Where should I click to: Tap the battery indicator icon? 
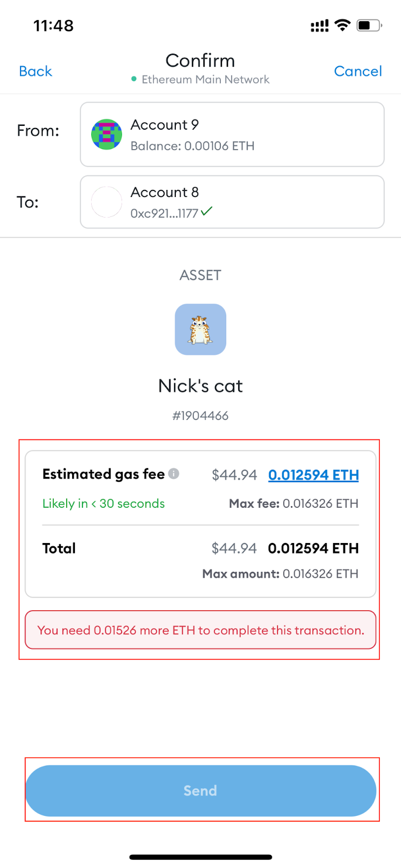pos(369,25)
